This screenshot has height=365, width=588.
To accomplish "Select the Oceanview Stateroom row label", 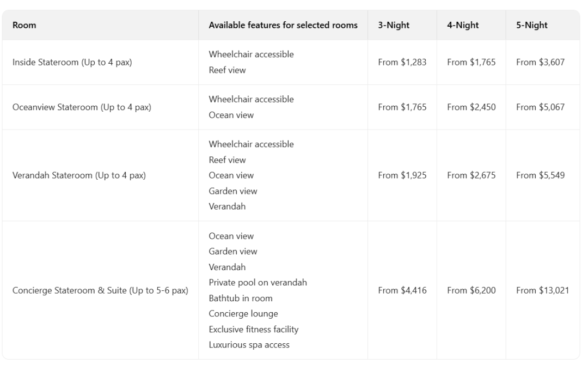I will [82, 107].
